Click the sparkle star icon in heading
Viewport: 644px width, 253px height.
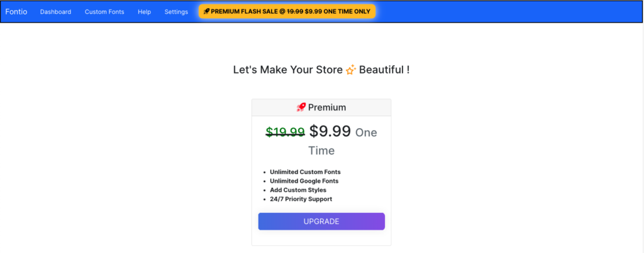(x=351, y=70)
